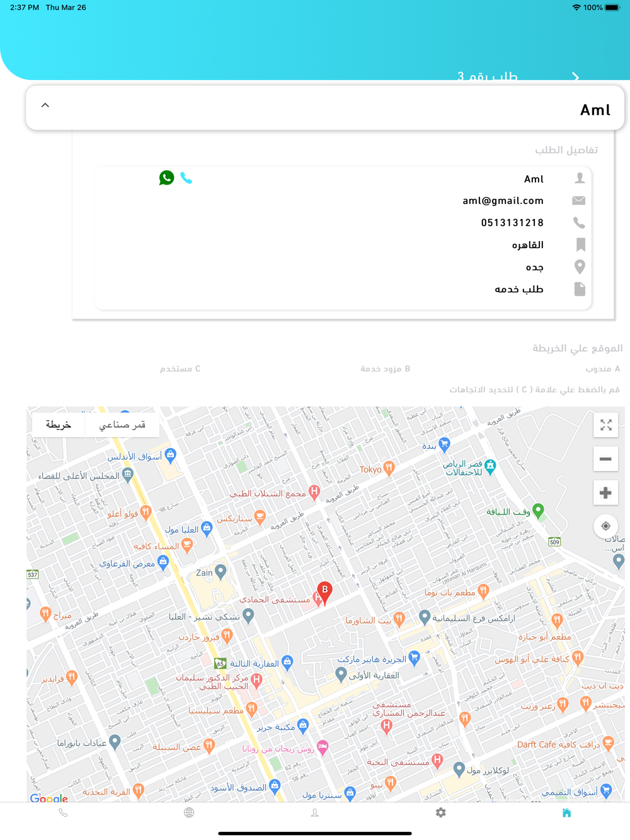The width and height of the screenshot is (630, 840).
Task: Go to next order using header chevron
Action: [x=575, y=77]
